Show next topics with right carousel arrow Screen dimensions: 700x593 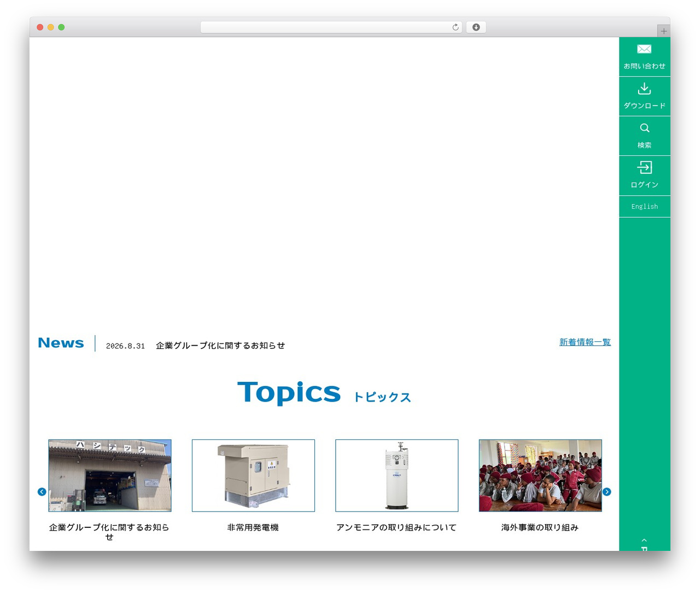[606, 492]
